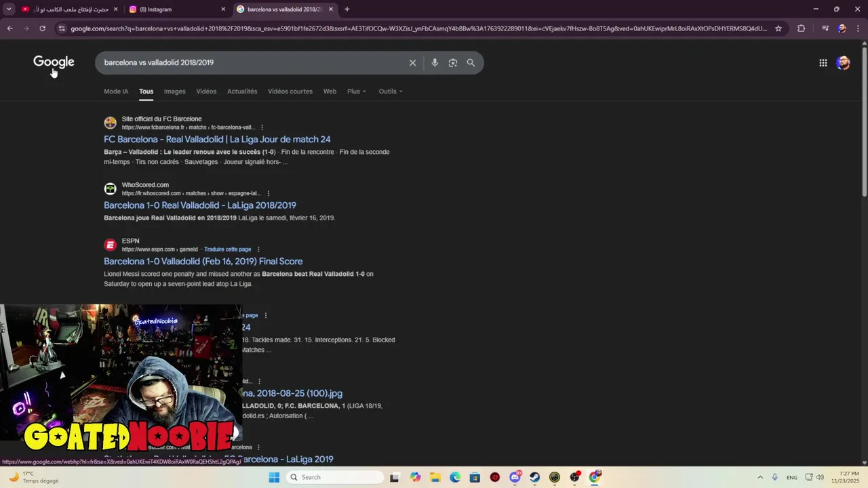Expand the Plus dropdown

point(357,91)
